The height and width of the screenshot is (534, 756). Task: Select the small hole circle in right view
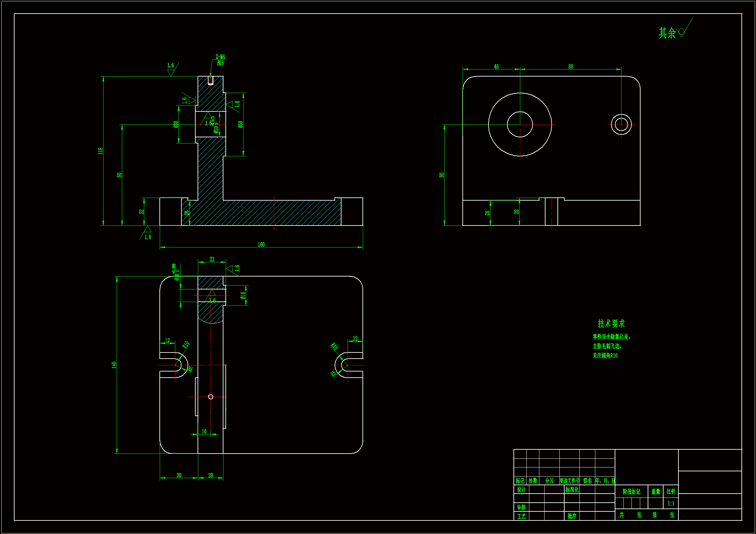(x=621, y=124)
